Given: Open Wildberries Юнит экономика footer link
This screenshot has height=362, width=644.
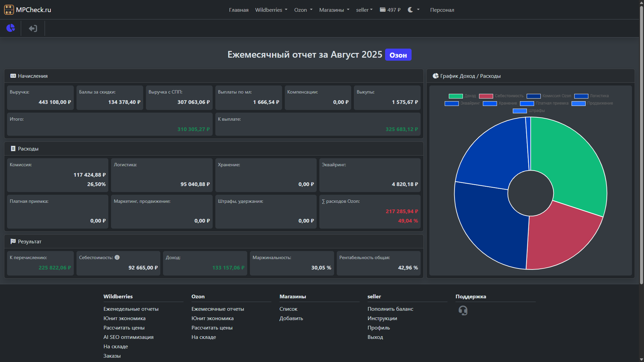Looking at the screenshot, I should coord(124,318).
